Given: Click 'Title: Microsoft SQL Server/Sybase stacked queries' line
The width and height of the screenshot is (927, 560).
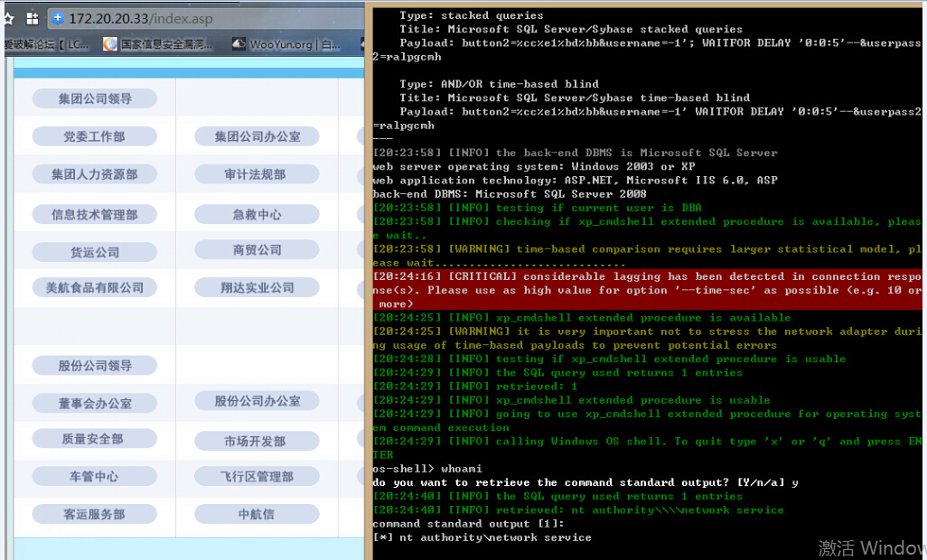Looking at the screenshot, I should (x=570, y=29).
